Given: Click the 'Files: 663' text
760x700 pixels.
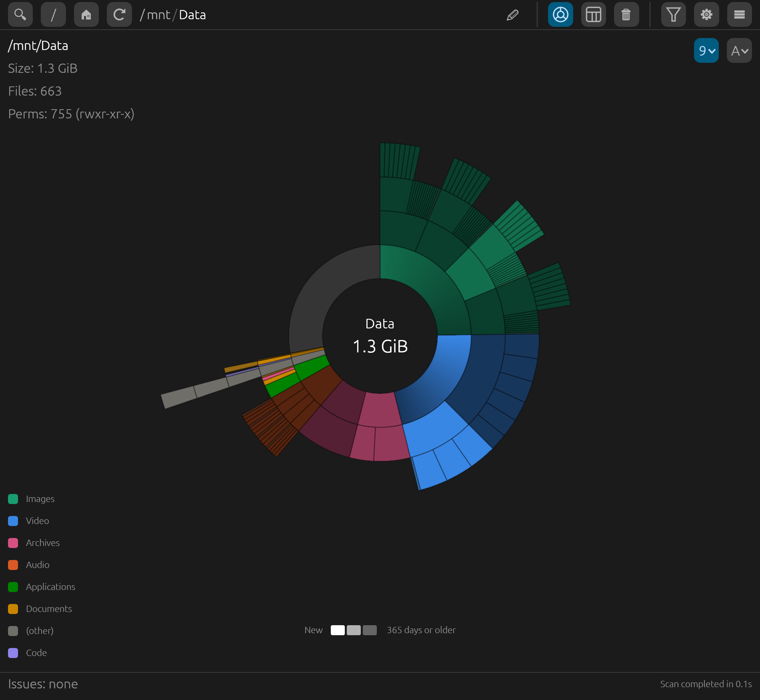Looking at the screenshot, I should click(35, 91).
